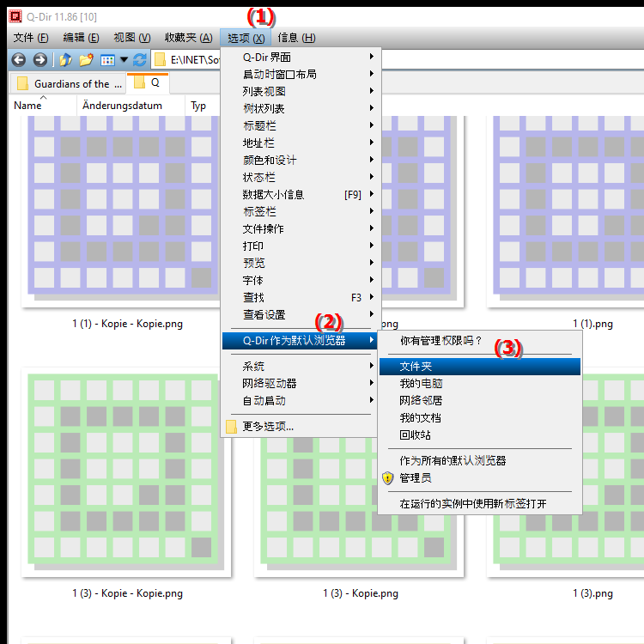
Task: Open 网络驱动器 submenu
Action: tap(301, 383)
